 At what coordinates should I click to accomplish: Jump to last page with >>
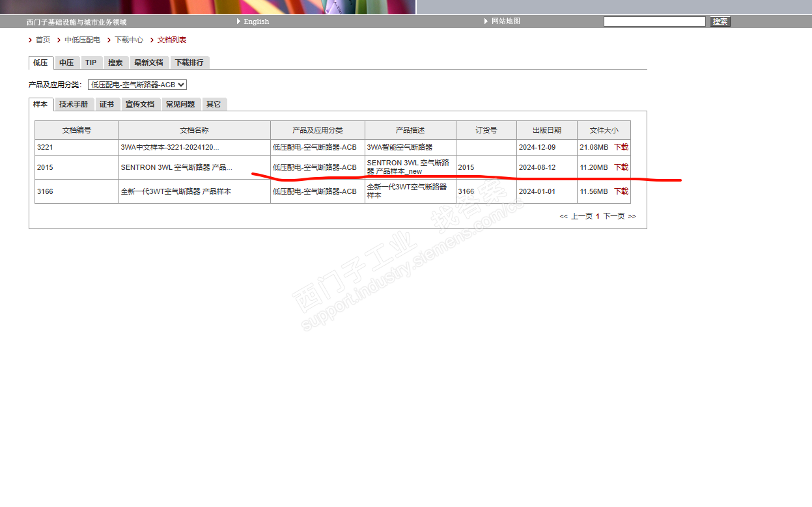(x=632, y=216)
